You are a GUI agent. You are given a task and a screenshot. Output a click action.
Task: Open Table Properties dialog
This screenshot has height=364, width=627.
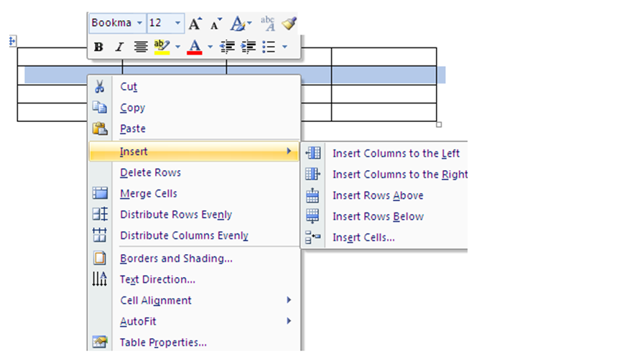(163, 342)
